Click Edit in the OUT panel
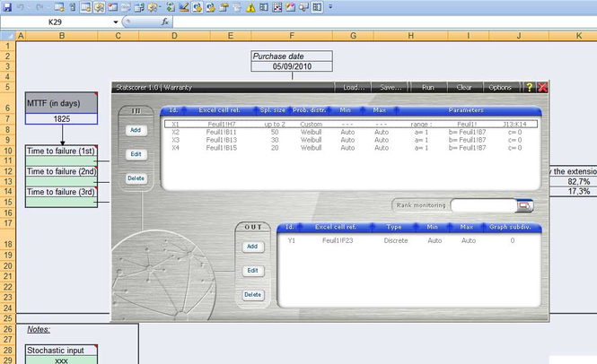This screenshot has height=364, width=597. (252, 271)
